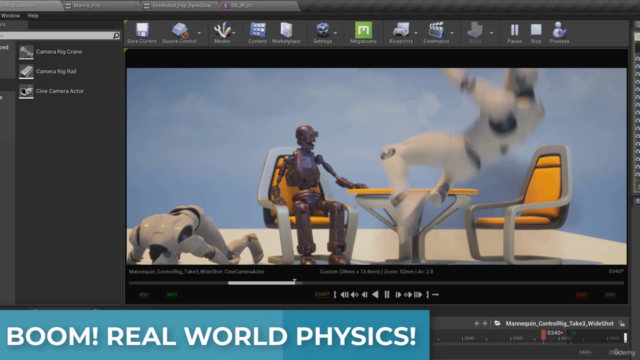Expand the Settings dropdown arrow
Viewport: 640px width, 360px height.
pyautogui.click(x=336, y=33)
